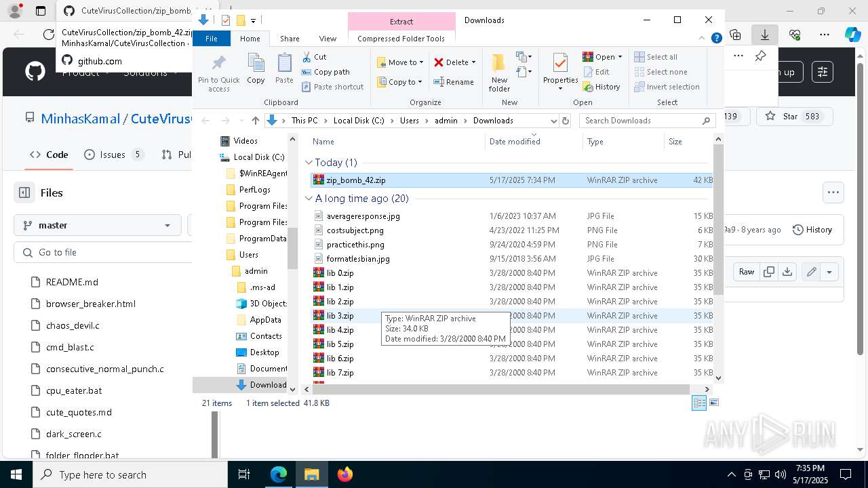Click Select all in ribbon

pos(656,57)
